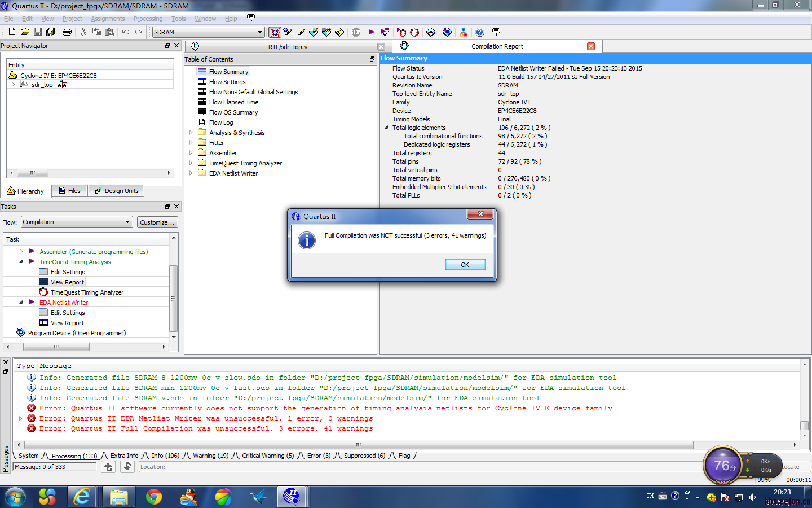The width and height of the screenshot is (812, 508).
Task: Select Flow Settings in Table of Contents
Action: coord(227,82)
